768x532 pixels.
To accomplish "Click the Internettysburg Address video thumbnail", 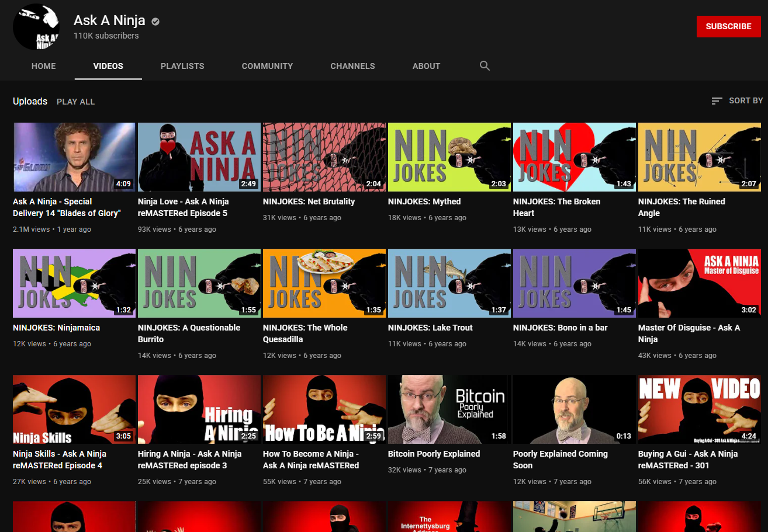I will 449,516.
